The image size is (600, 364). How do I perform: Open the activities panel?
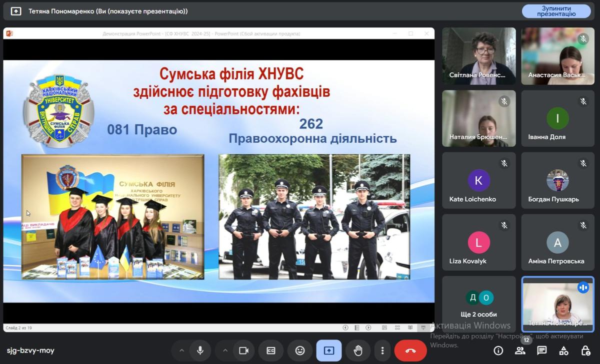564,351
